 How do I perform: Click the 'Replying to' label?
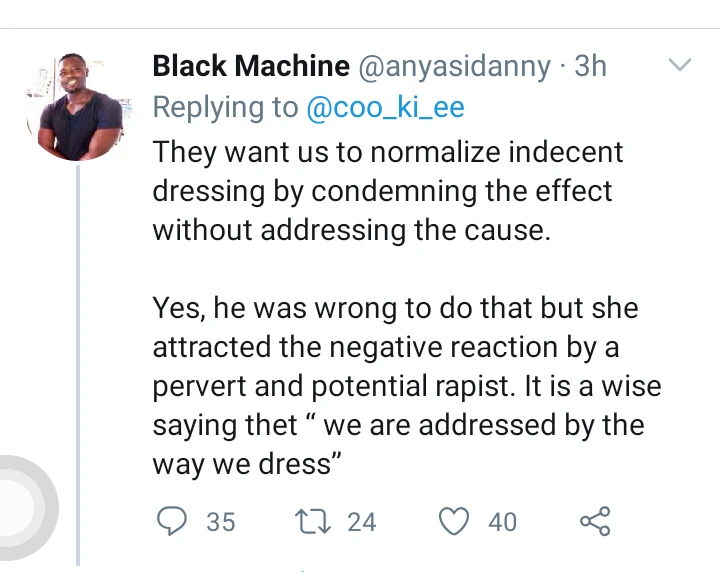pos(225,108)
